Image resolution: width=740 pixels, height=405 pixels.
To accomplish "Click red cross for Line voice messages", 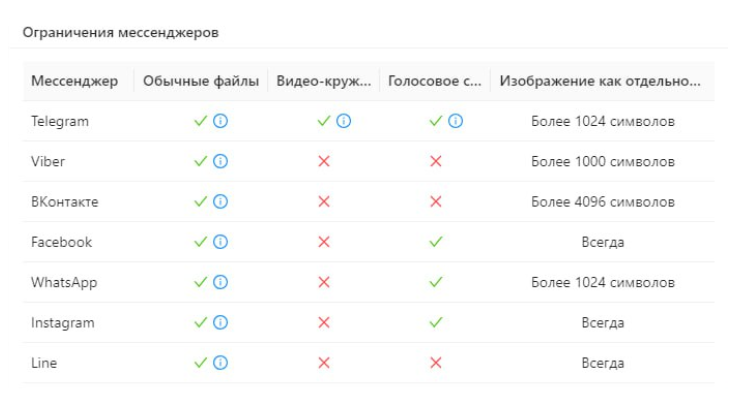I will (435, 363).
